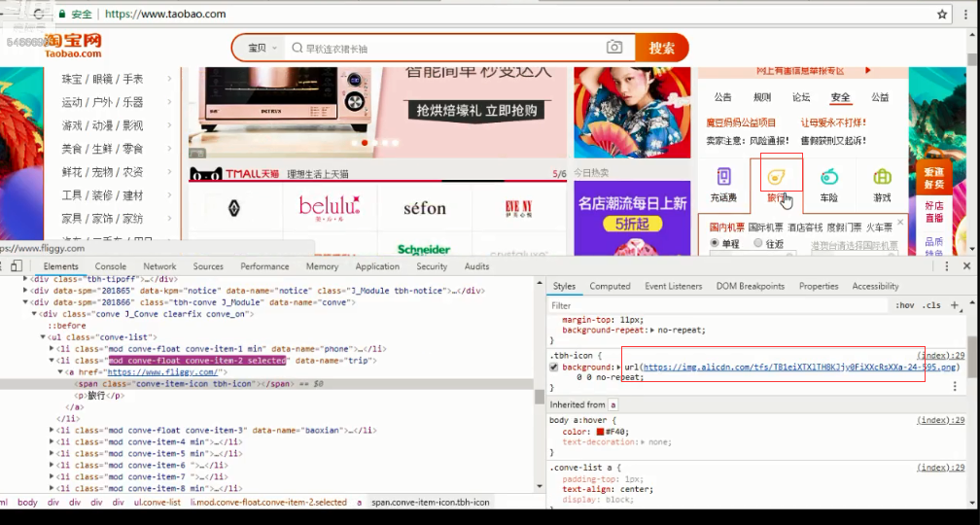Expand the conve-item-8 li node

pos(52,488)
